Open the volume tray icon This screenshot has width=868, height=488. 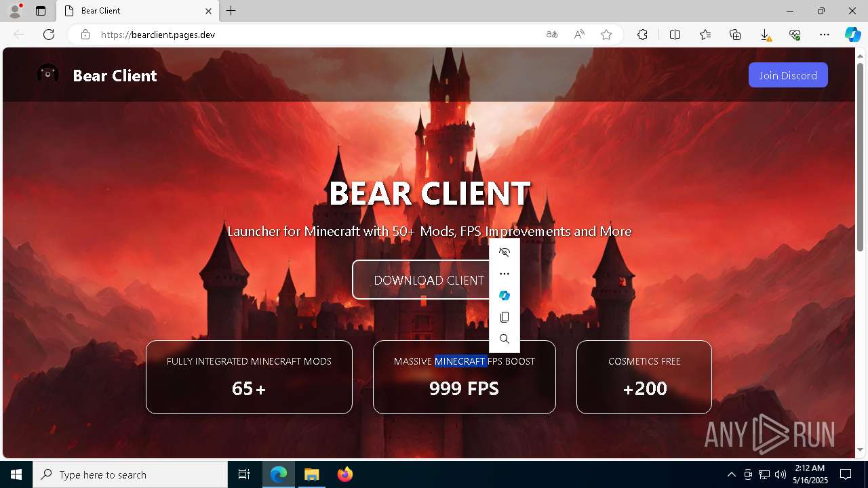point(781,474)
